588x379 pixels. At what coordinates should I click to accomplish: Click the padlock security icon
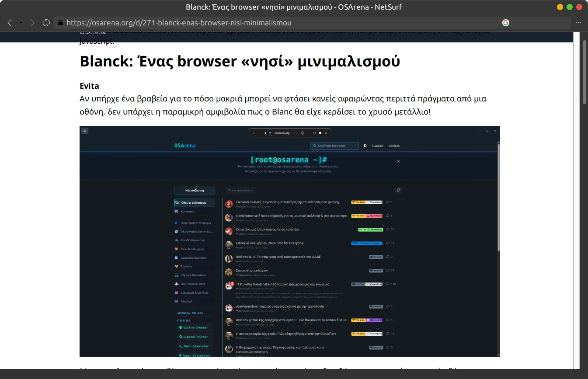pyautogui.click(x=60, y=23)
